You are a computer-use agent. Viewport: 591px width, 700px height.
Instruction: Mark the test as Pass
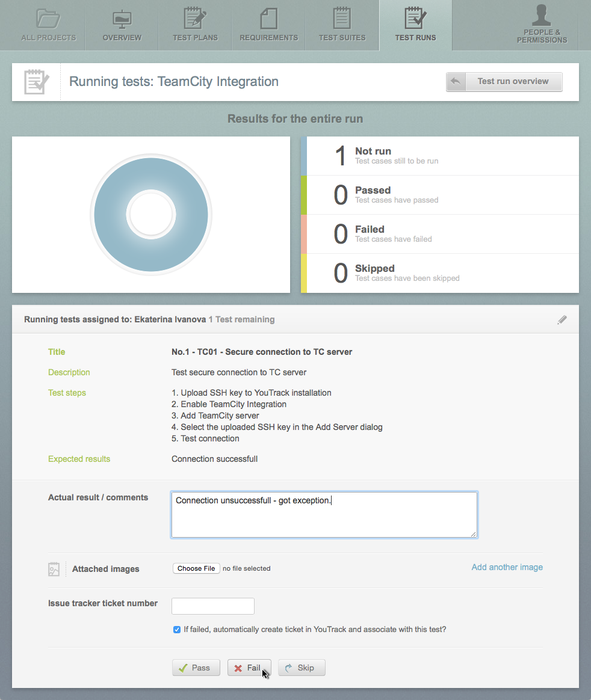tap(196, 668)
